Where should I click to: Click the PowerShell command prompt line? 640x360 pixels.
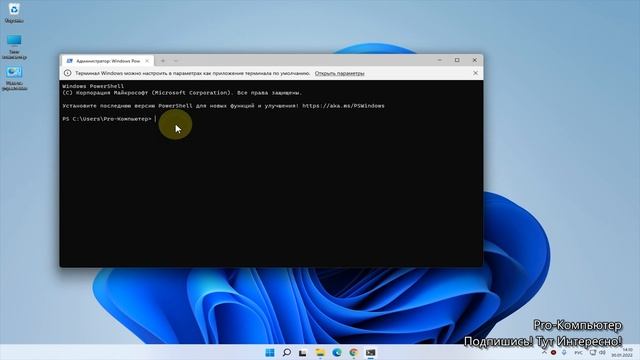[109, 119]
